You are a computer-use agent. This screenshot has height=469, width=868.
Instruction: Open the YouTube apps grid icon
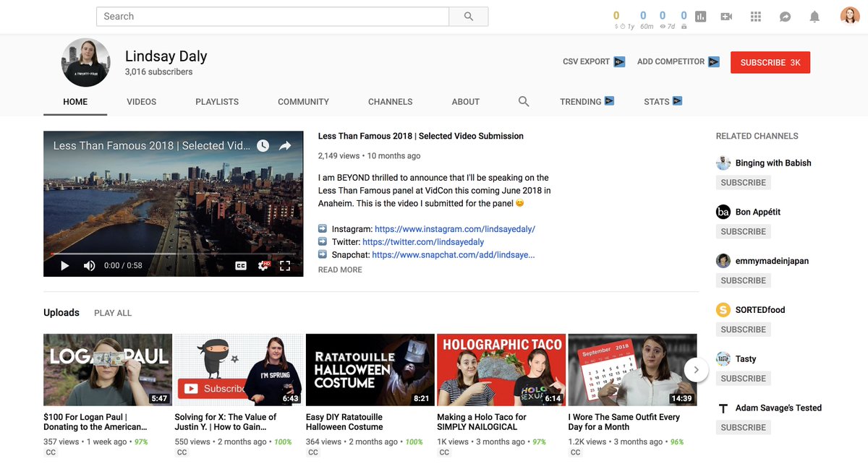756,17
